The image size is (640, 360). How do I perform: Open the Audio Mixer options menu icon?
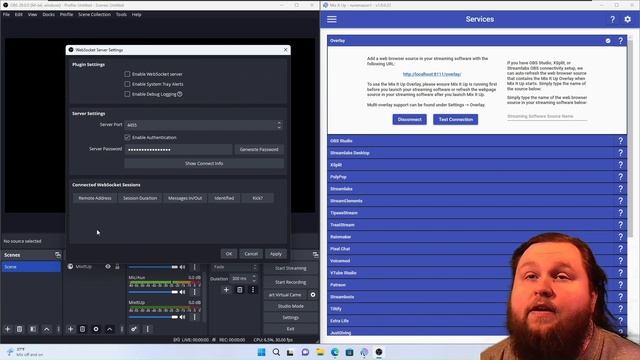tap(148, 329)
